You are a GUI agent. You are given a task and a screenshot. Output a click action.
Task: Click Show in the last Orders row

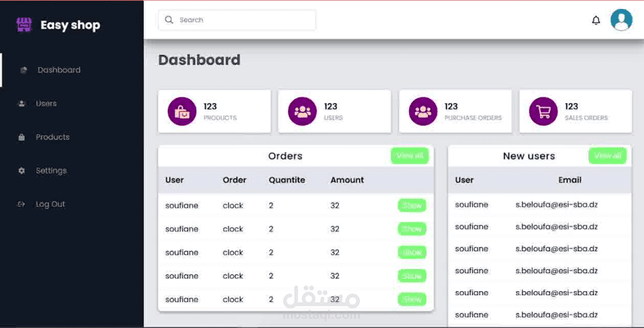(412, 299)
